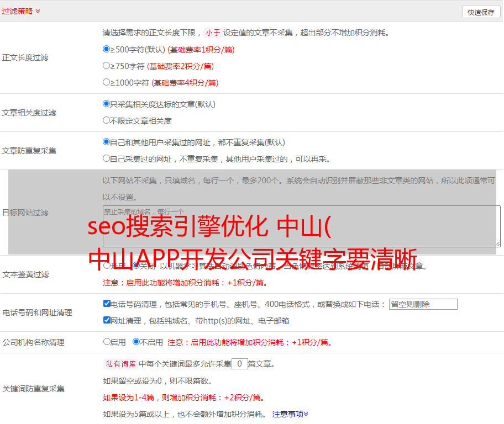Screen dimensions: 504x424
Task: Click the 留空则删除 phone replacement field
Action: [x=423, y=304]
